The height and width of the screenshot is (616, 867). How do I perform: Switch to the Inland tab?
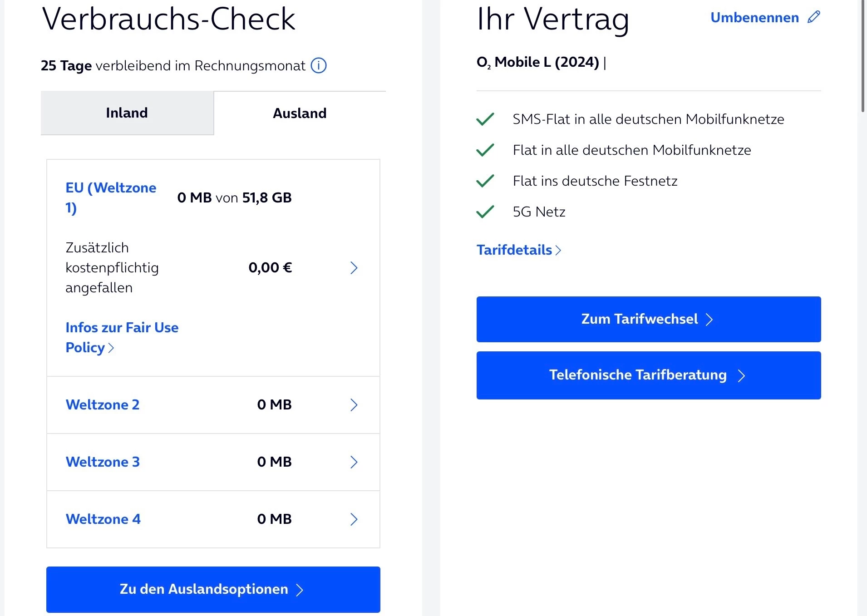point(127,113)
